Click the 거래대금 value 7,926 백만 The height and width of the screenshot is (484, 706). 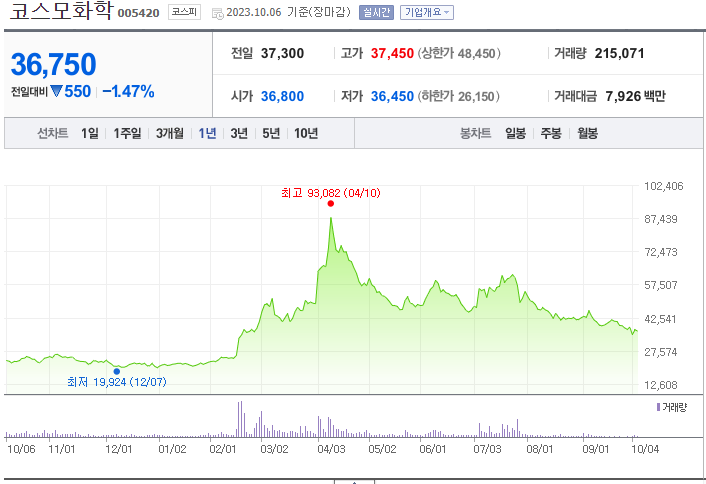(x=635, y=96)
